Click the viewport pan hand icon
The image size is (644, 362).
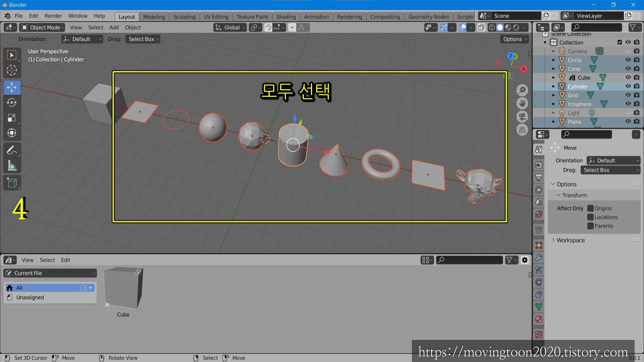pyautogui.click(x=522, y=103)
